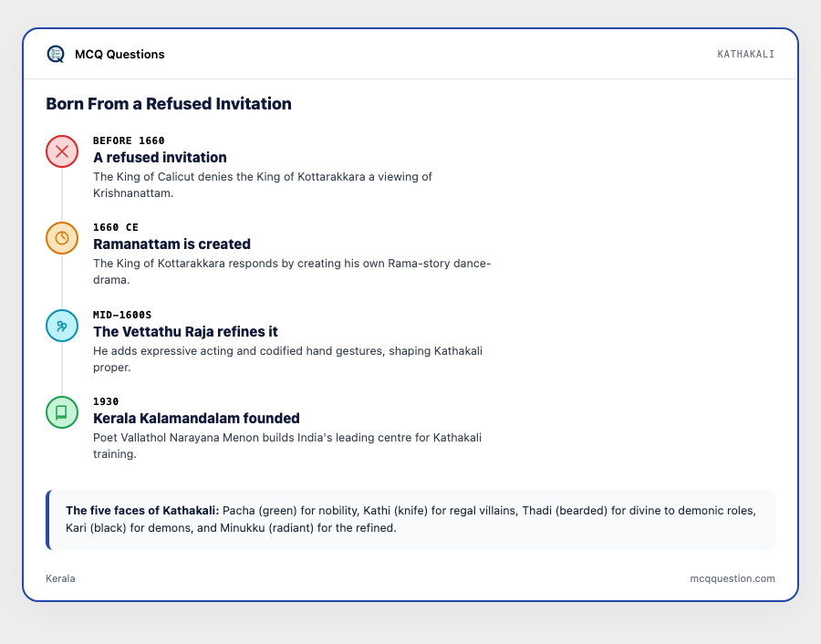The height and width of the screenshot is (644, 821).
Task: Click the 1930 date label
Action: point(106,401)
